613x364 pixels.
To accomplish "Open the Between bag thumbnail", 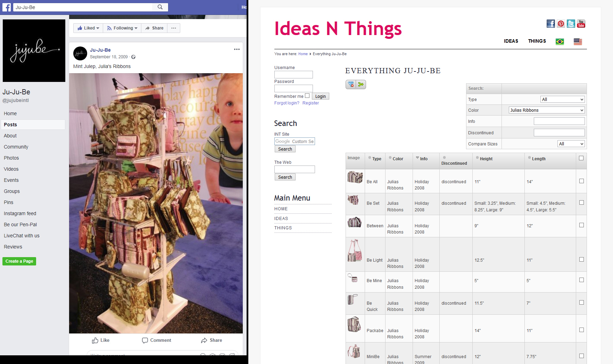I will [x=355, y=222].
